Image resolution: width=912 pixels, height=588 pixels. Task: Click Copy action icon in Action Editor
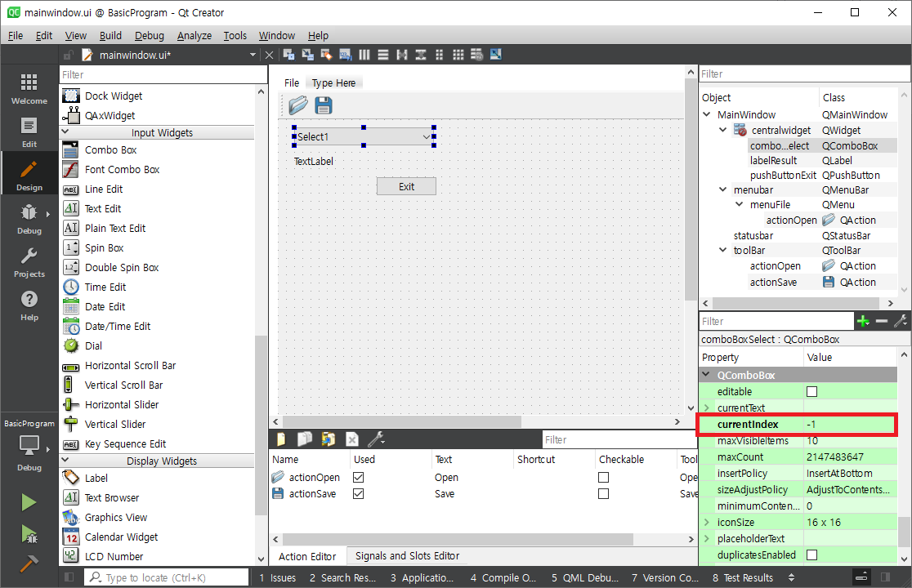(305, 439)
